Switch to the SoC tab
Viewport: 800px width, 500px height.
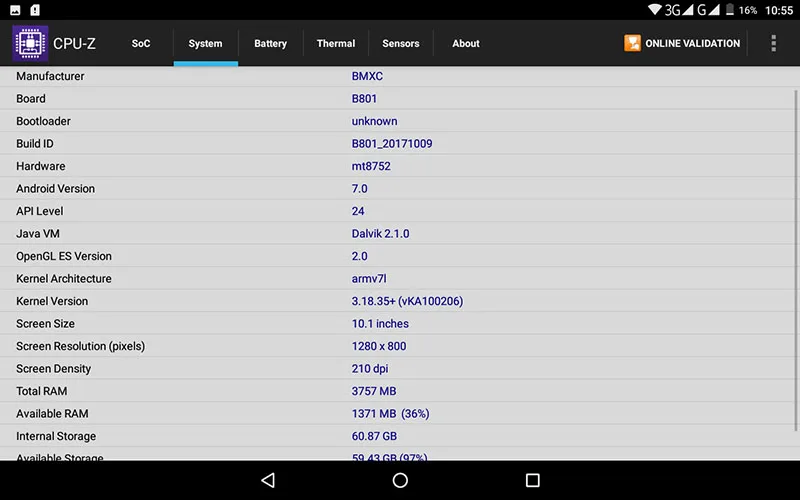[141, 43]
